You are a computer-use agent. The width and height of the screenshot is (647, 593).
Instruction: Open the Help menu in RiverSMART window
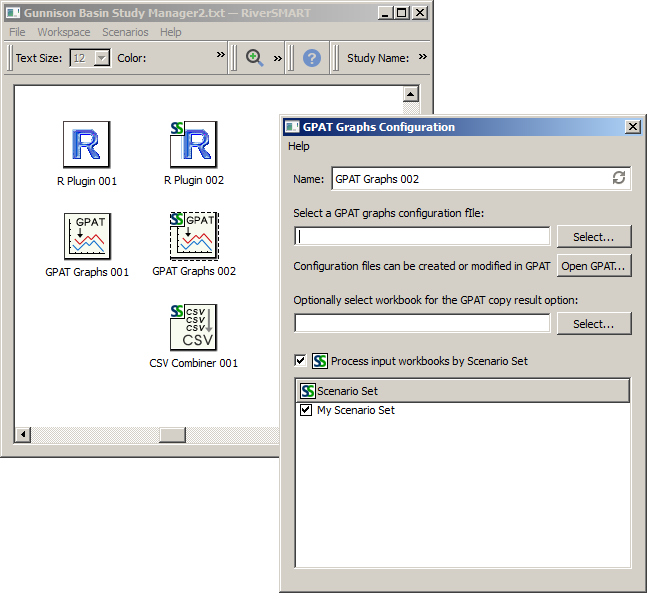pyautogui.click(x=170, y=32)
